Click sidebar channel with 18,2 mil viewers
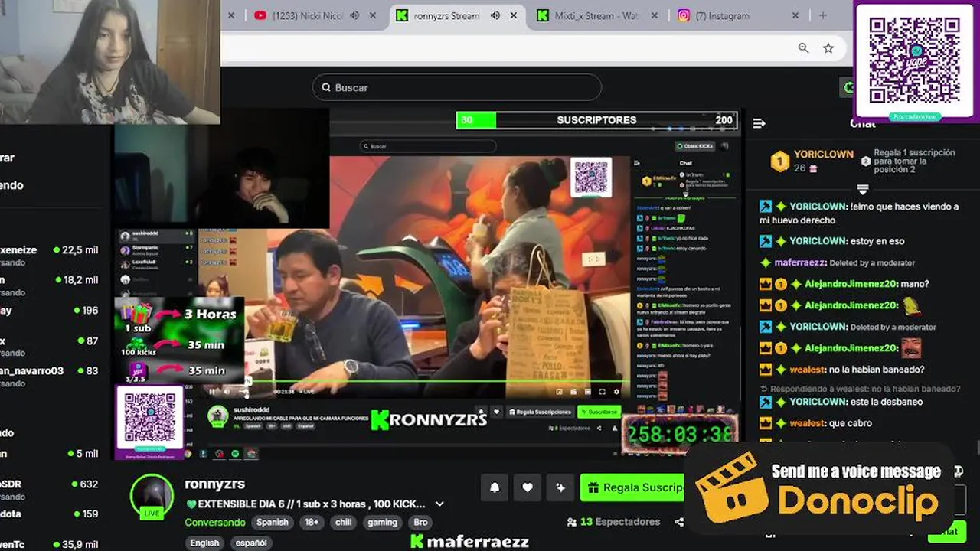Screen dimensions: 980x551 pos(51,285)
